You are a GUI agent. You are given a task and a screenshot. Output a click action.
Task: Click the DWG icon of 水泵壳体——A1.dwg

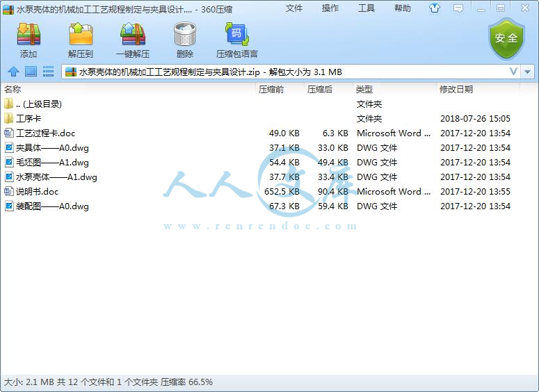[x=9, y=177]
